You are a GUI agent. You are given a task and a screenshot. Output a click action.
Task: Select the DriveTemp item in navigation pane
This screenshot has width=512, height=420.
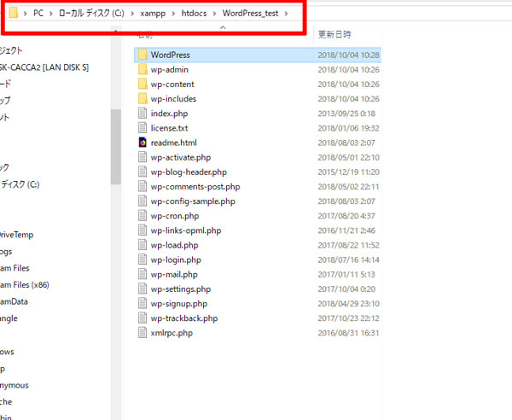point(17,235)
